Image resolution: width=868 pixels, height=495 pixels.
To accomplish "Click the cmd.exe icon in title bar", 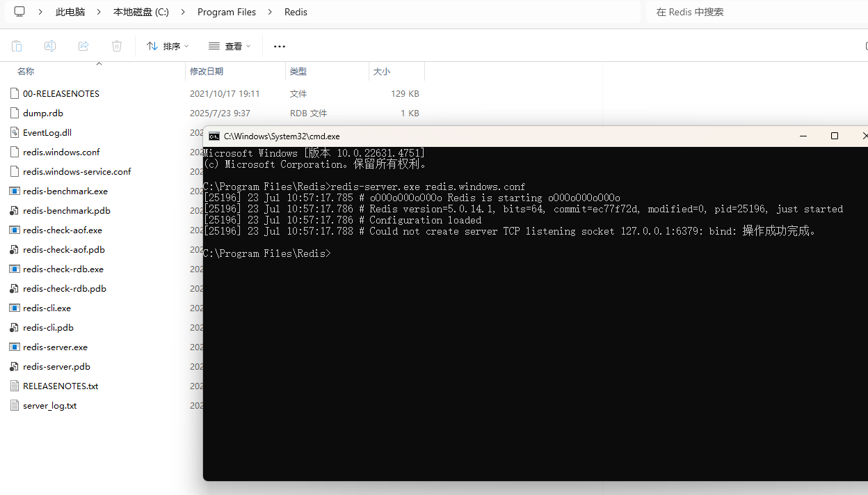I will tap(214, 136).
